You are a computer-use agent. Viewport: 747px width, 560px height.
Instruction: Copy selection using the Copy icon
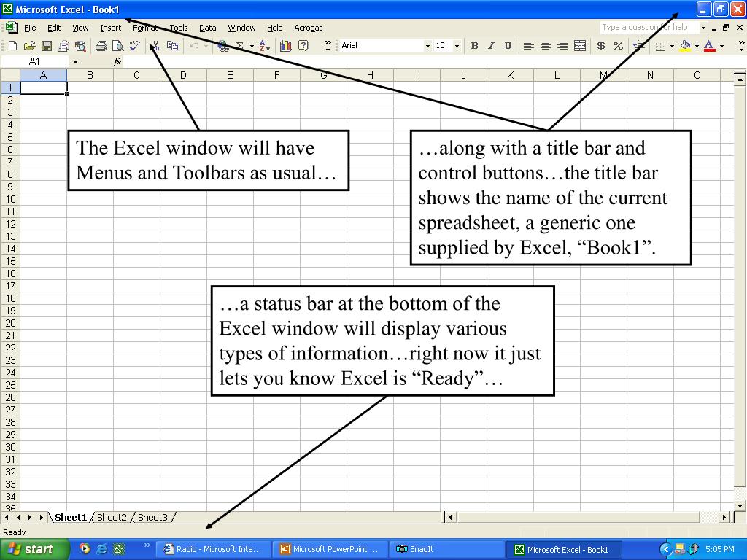(x=172, y=46)
